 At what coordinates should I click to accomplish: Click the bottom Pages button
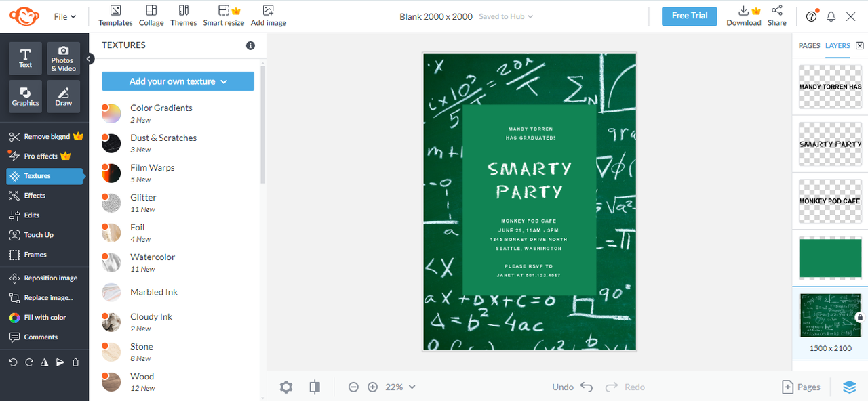point(801,387)
